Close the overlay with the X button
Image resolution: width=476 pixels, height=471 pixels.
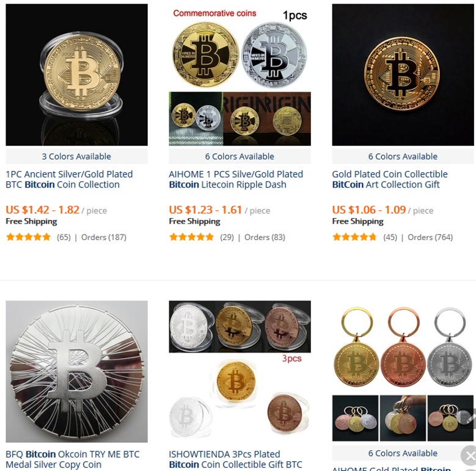click(470, 456)
